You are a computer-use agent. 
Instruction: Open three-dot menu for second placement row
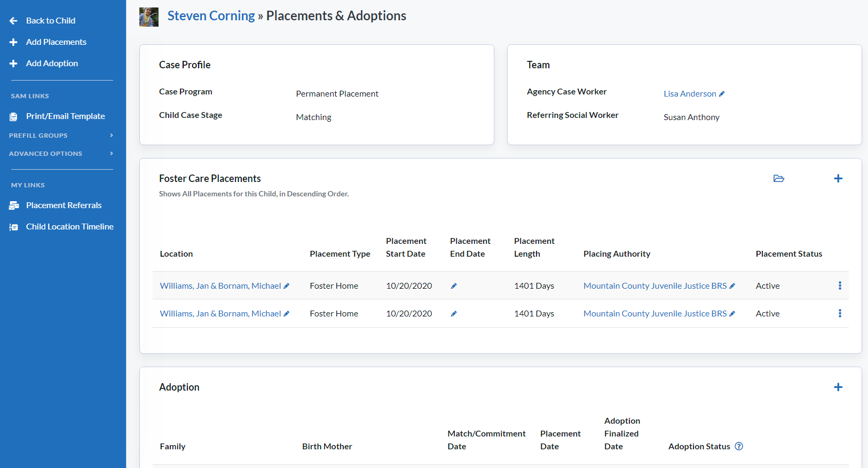click(840, 313)
